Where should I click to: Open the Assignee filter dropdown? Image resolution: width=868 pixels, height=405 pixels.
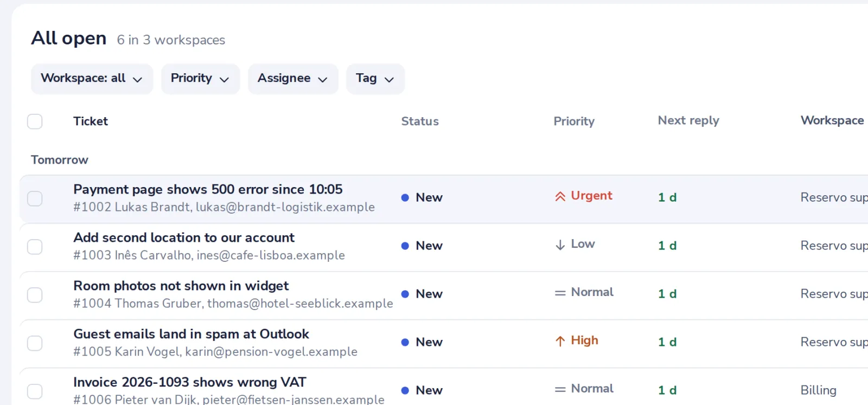click(293, 79)
